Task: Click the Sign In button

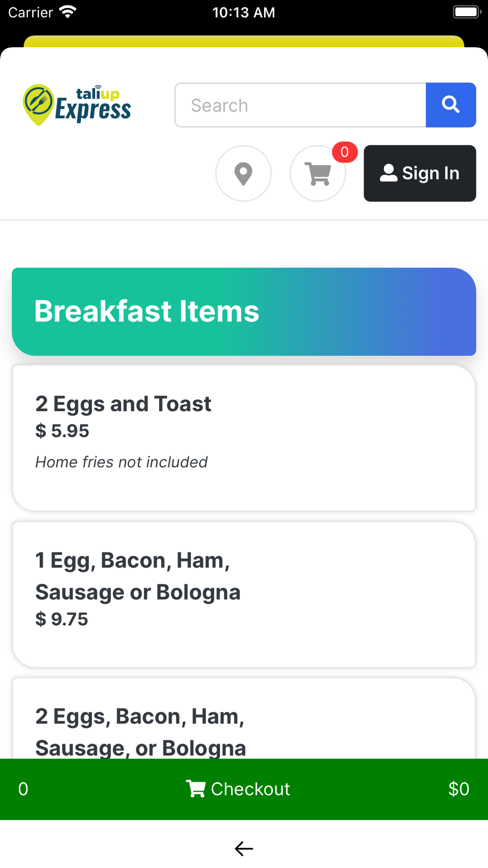Action: (420, 173)
